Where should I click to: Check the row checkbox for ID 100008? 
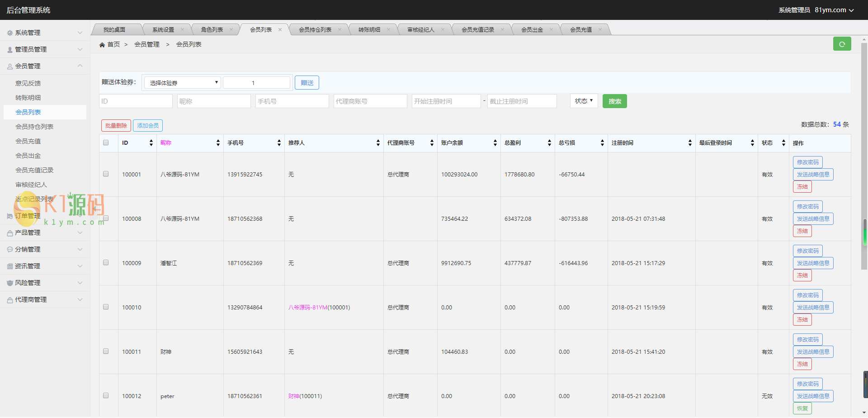(x=106, y=218)
